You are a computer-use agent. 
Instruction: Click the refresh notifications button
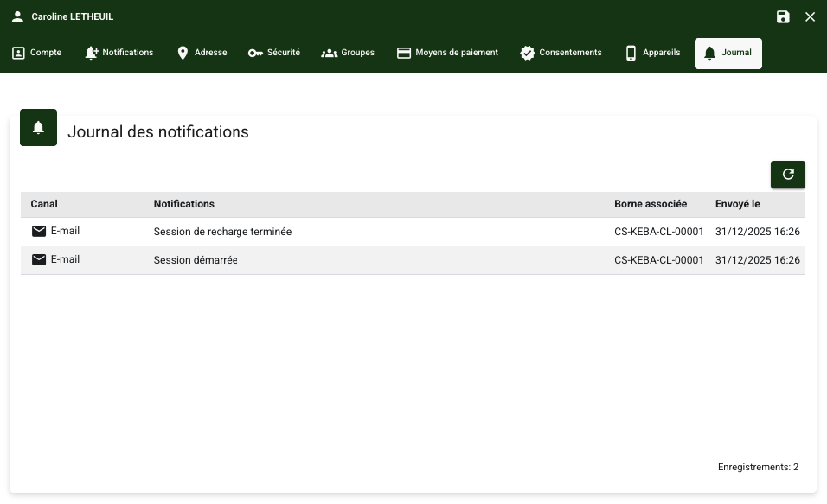(787, 175)
